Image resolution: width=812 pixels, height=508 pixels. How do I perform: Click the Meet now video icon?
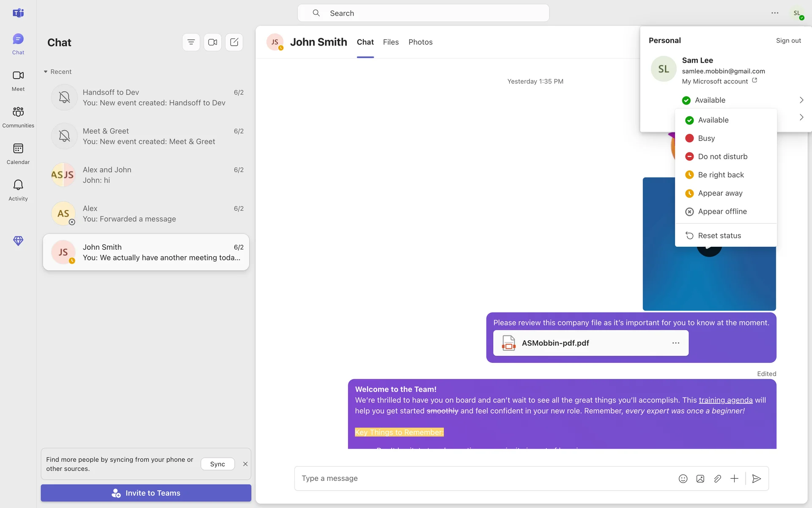(213, 42)
